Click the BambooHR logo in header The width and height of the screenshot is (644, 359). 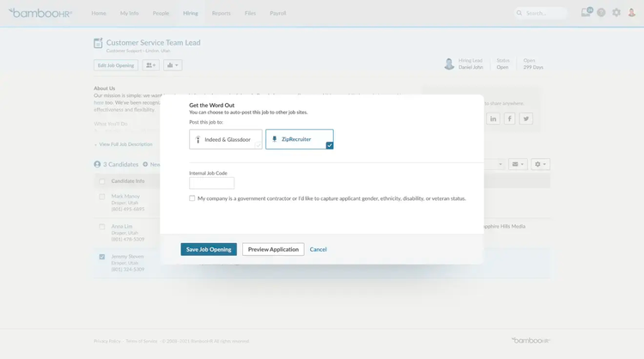coord(40,13)
